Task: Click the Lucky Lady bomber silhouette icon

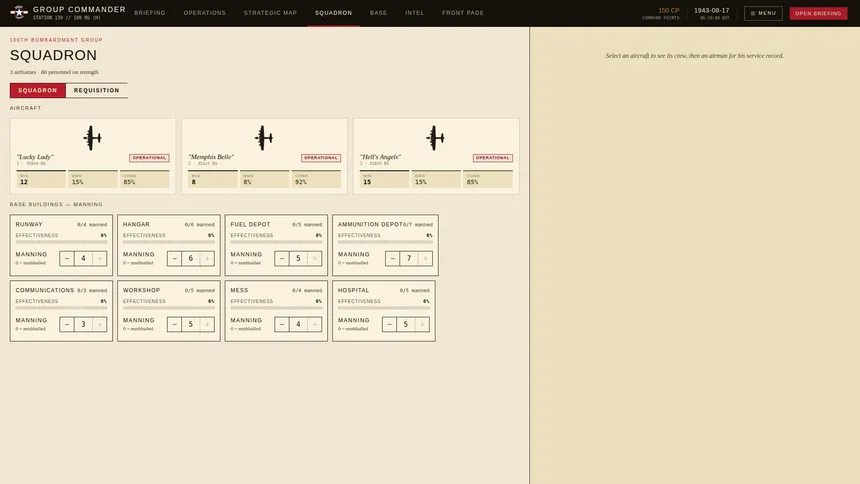Action: pos(92,138)
